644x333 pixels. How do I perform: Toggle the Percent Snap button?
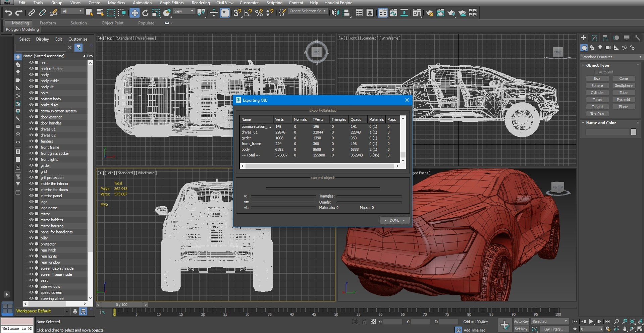pyautogui.click(x=259, y=13)
